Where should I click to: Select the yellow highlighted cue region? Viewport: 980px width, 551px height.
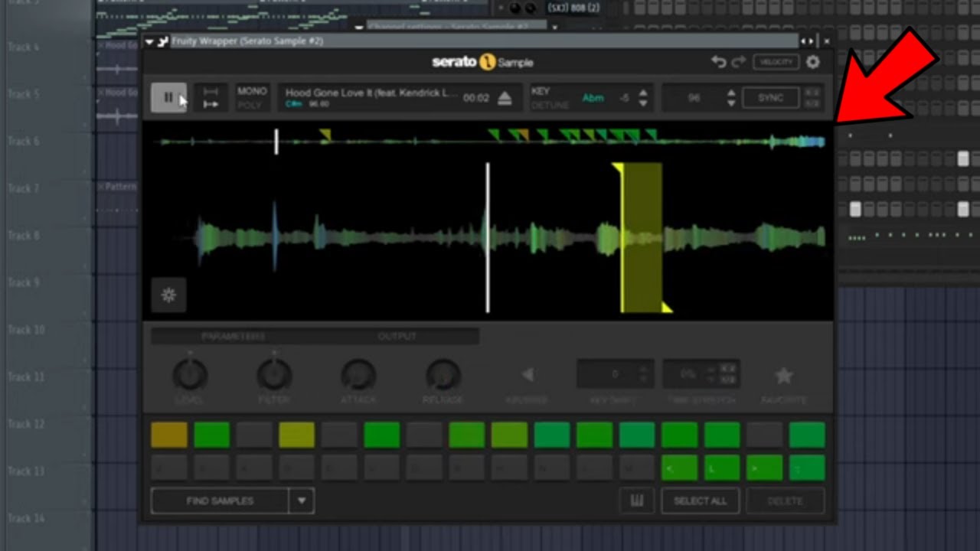pos(642,237)
